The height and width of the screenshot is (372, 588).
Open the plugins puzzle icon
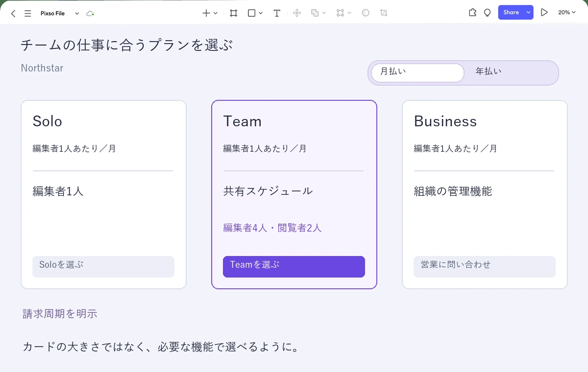coord(472,13)
